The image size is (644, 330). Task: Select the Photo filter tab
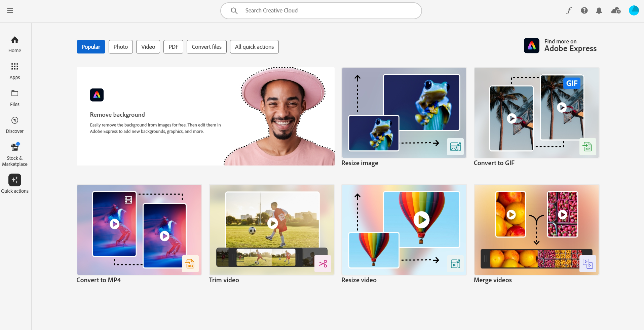point(121,47)
